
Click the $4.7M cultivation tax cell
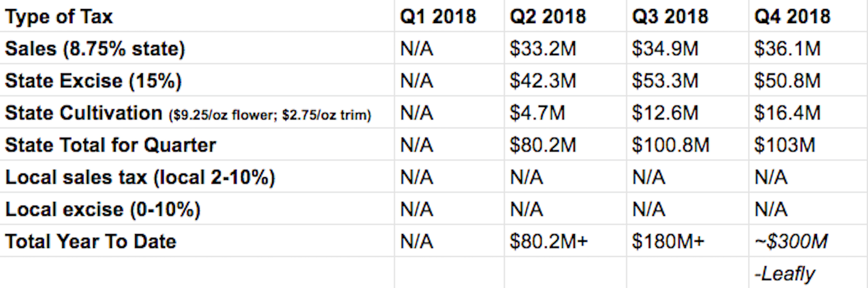[x=537, y=113]
